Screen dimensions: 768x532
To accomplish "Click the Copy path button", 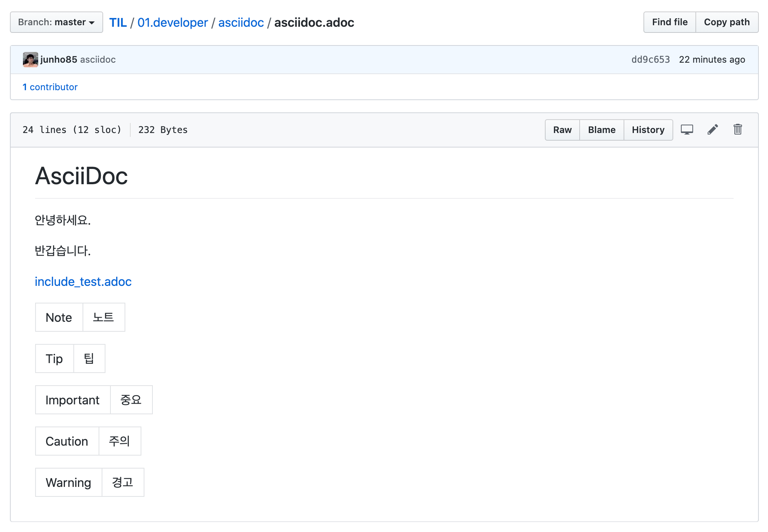I will tap(726, 22).
